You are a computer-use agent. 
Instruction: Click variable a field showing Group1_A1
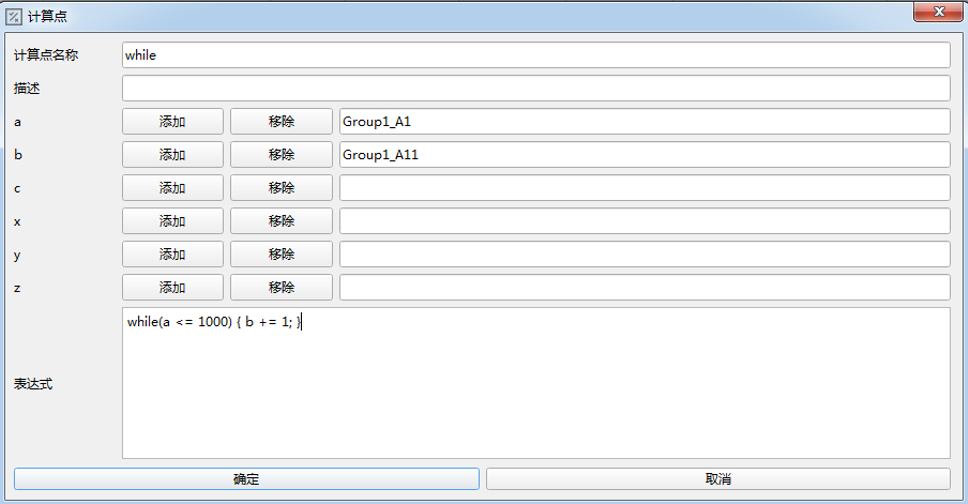644,121
